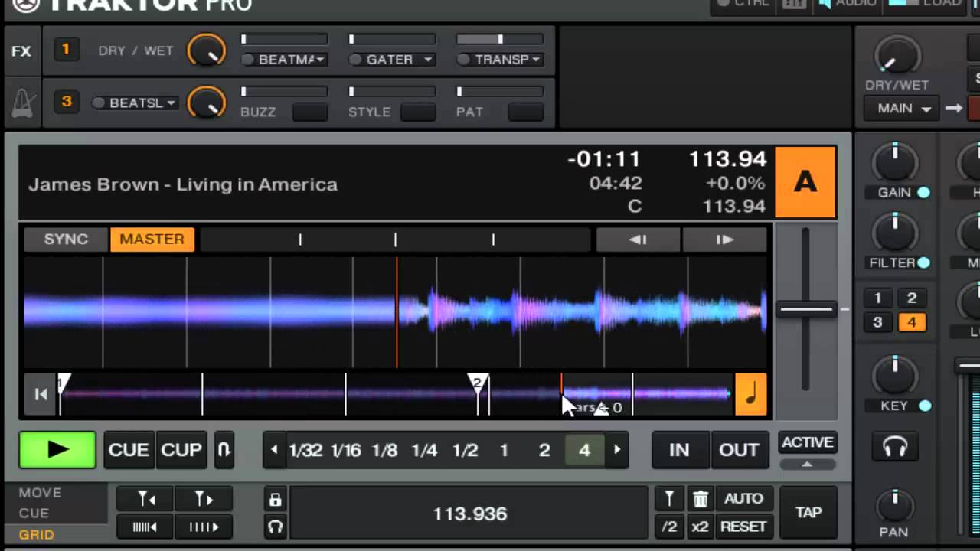Viewport: 980px width, 551px height.
Task: Toggle the FILTER on indicator
Action: pos(924,262)
